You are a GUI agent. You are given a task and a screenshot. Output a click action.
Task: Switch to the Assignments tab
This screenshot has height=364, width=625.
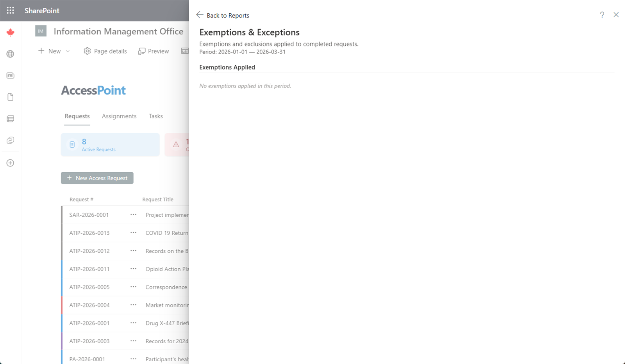pos(119,116)
